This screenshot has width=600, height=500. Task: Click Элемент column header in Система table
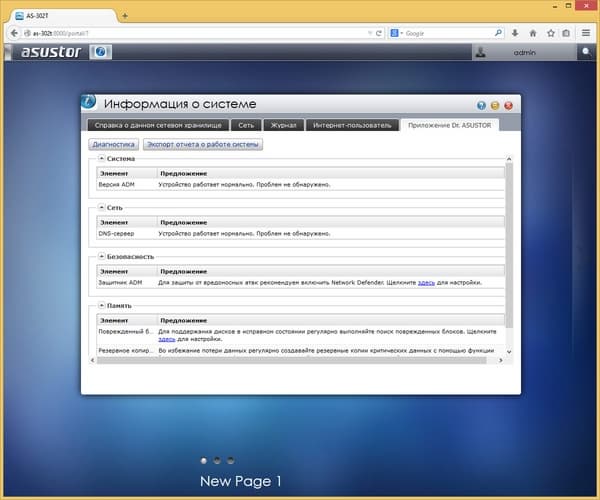[127, 173]
